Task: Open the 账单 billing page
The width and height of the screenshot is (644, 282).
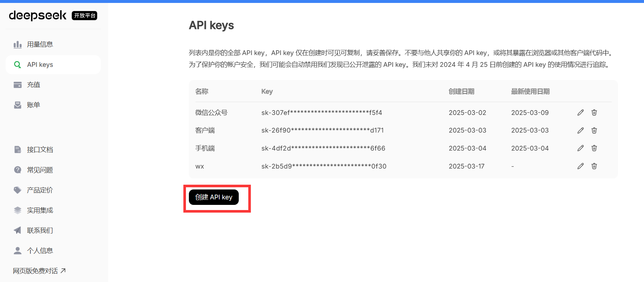Action: (53, 105)
